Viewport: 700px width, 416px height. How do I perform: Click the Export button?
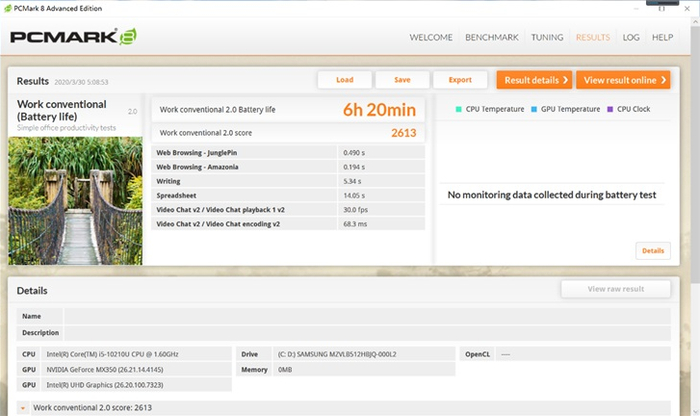pos(460,80)
